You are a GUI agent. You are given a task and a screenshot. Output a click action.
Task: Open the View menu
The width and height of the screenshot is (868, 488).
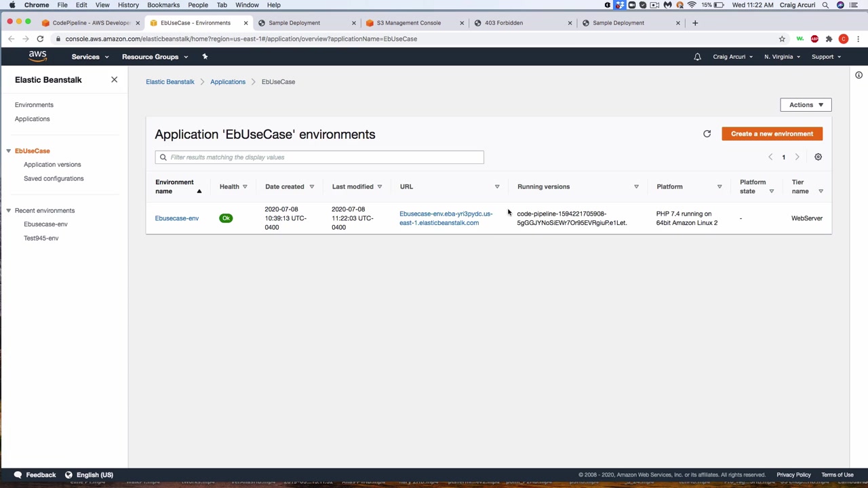click(102, 5)
